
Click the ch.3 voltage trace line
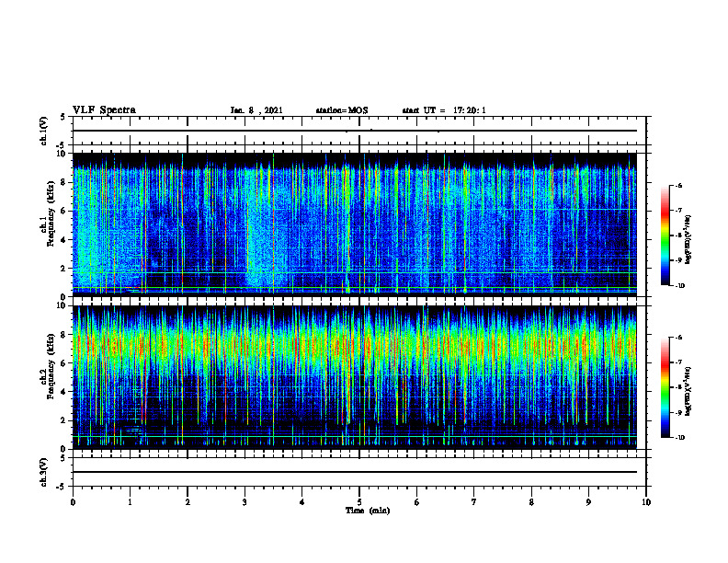click(x=355, y=472)
